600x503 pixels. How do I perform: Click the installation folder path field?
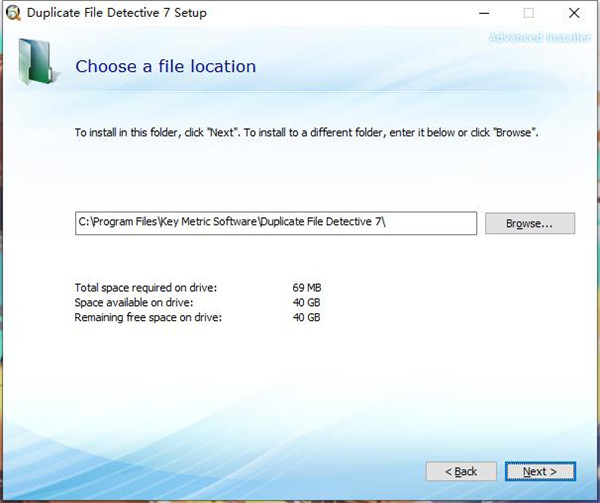(276, 223)
